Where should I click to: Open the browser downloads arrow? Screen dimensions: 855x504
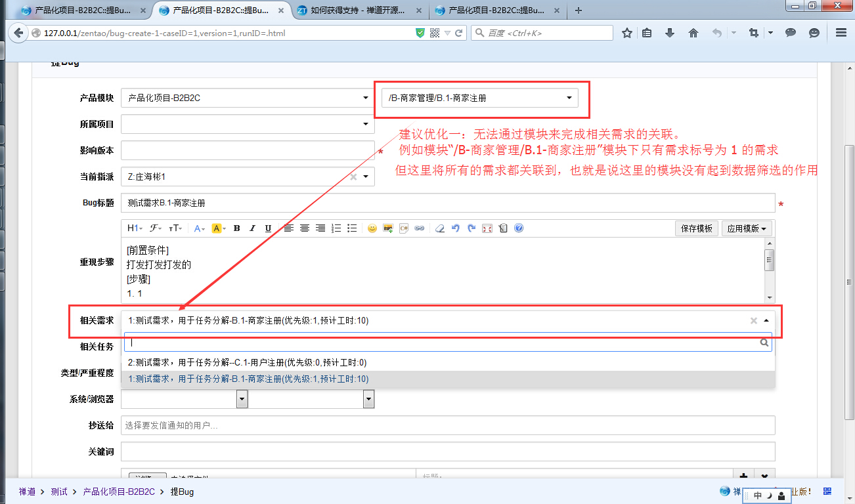(x=670, y=33)
